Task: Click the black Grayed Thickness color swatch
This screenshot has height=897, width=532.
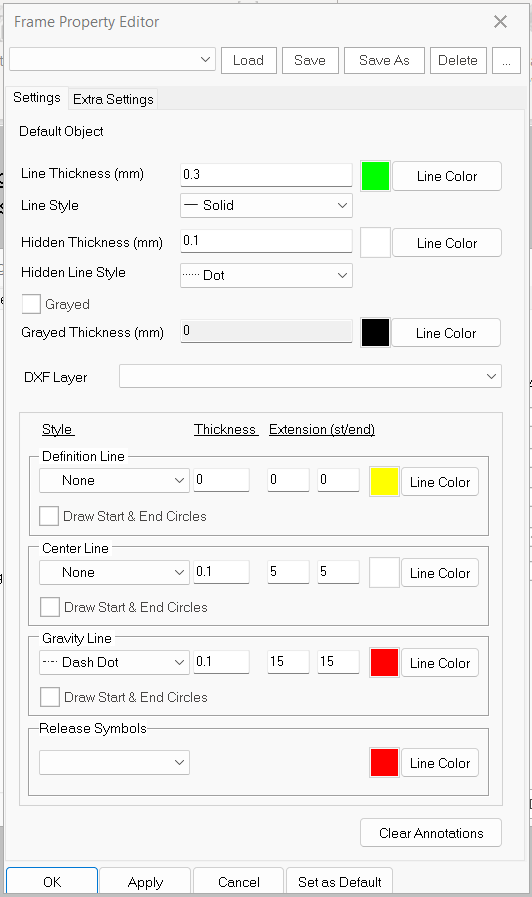Action: point(375,333)
